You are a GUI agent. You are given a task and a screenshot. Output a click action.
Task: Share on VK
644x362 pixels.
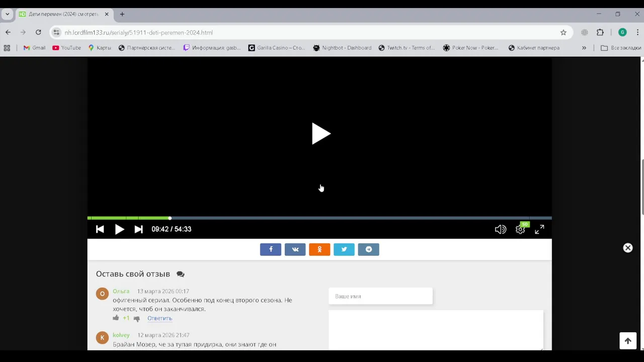coord(295,249)
